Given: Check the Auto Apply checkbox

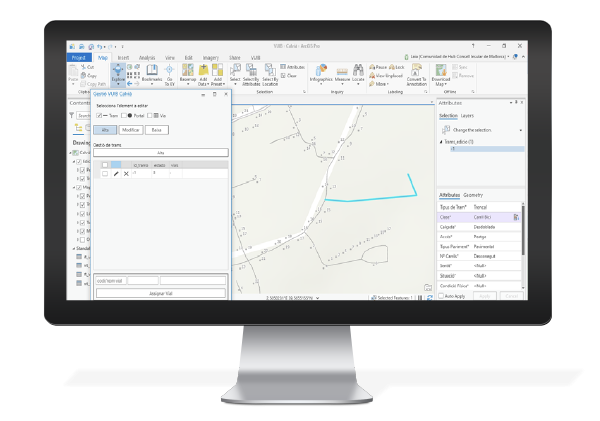Looking at the screenshot, I should tap(443, 296).
